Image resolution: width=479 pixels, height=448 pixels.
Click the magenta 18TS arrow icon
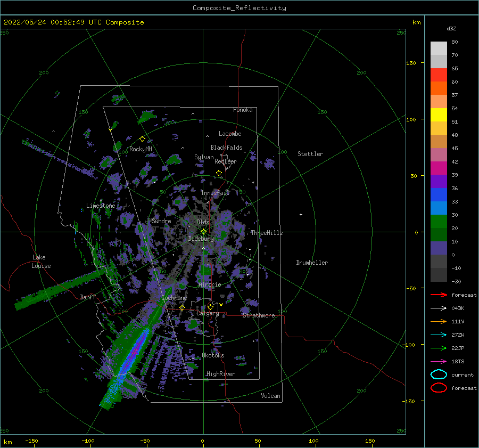point(439,362)
